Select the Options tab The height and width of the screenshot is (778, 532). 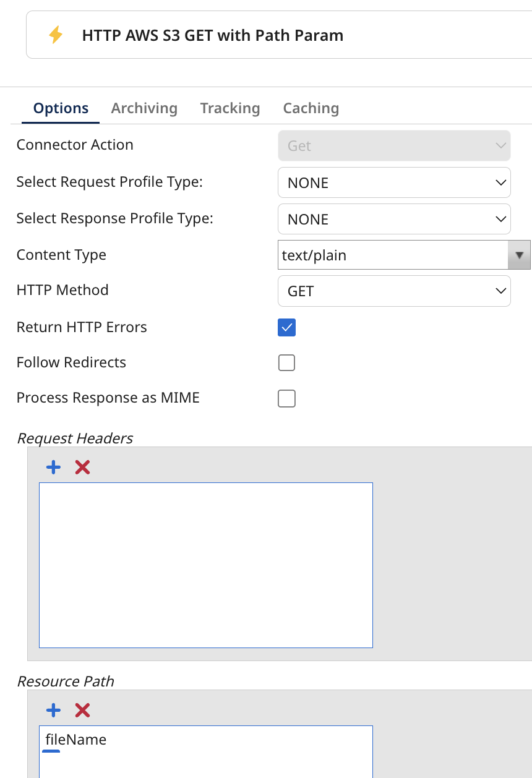tap(60, 108)
